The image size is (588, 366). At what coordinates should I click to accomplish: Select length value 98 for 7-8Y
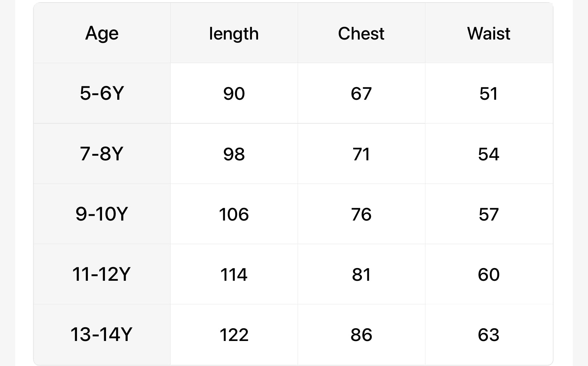click(234, 154)
